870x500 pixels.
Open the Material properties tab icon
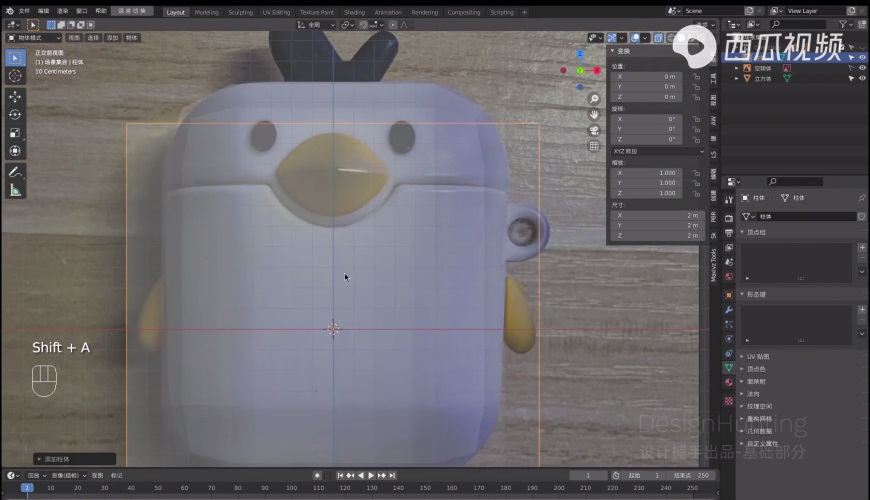coord(729,382)
